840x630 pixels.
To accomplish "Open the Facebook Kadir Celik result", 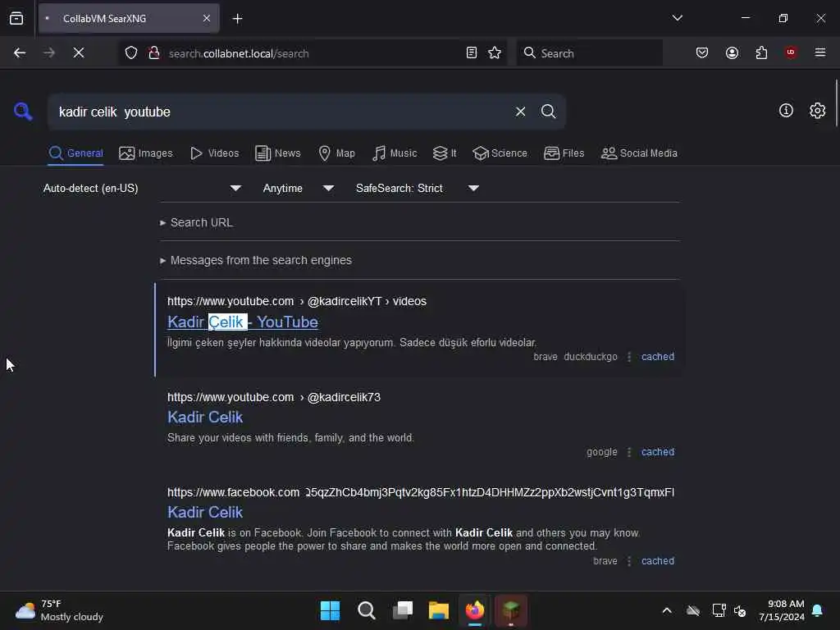I will 205,512.
